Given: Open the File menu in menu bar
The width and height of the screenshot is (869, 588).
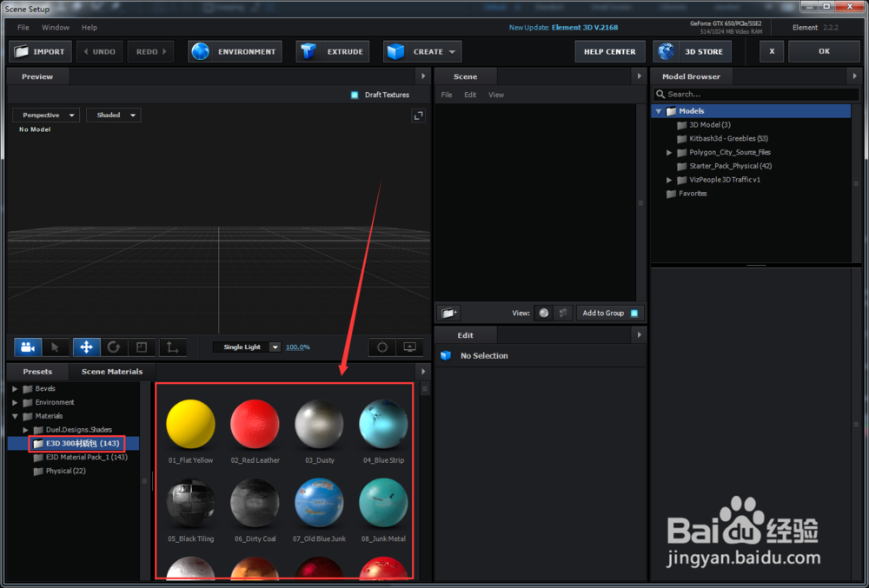Looking at the screenshot, I should click(x=23, y=27).
